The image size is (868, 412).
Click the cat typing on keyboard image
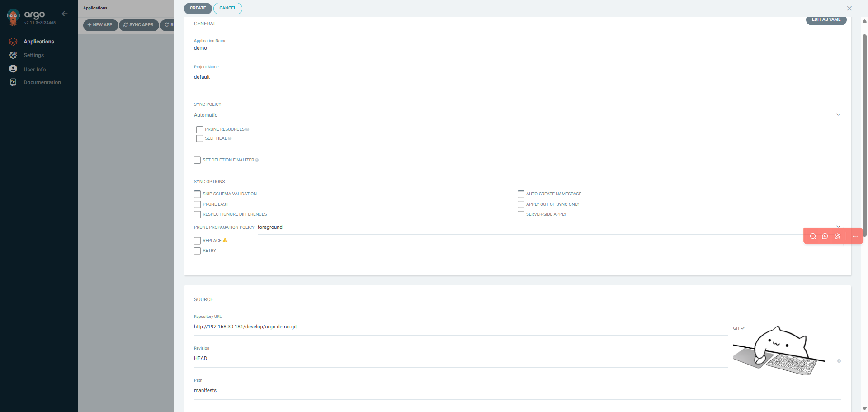pos(778,350)
